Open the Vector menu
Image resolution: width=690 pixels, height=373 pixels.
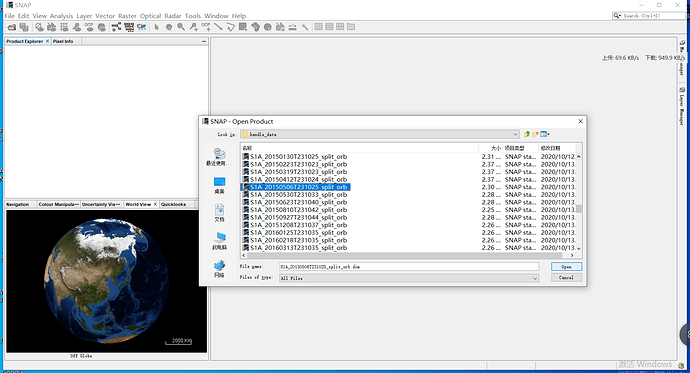(x=105, y=16)
